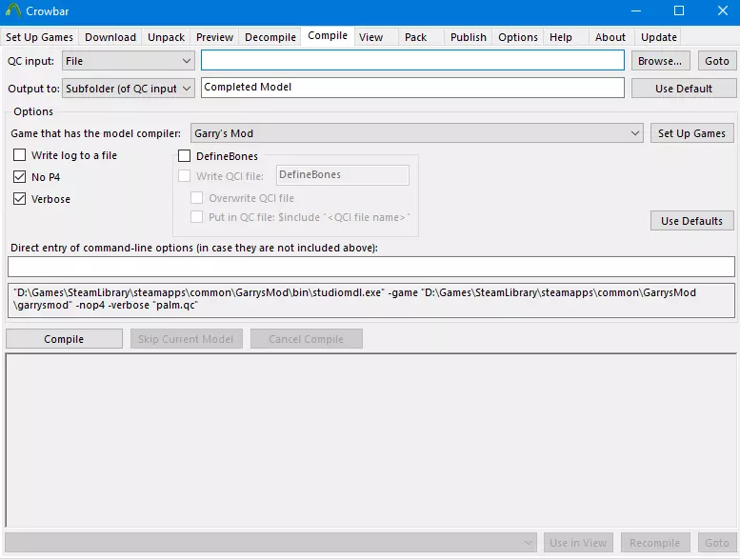
Task: Click the Goto button next to Browse
Action: click(716, 61)
